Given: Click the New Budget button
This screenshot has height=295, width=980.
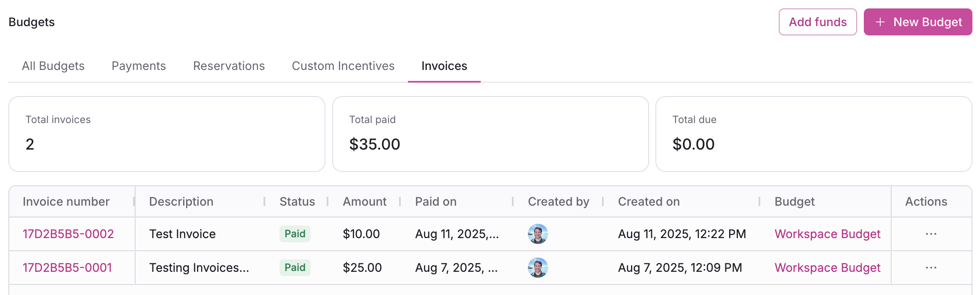Looking at the screenshot, I should (918, 22).
